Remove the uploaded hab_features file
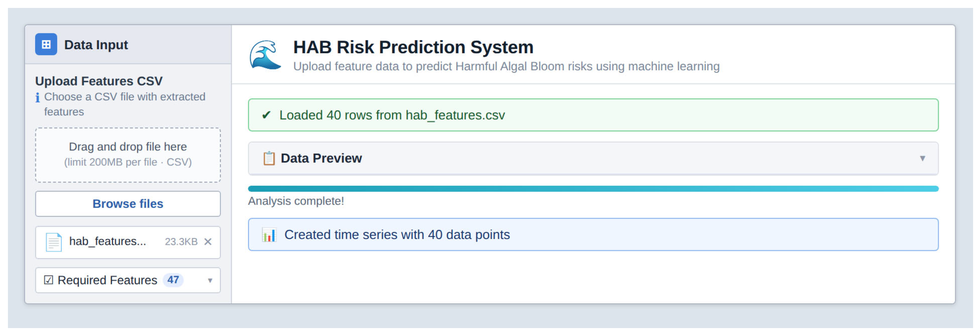The width and height of the screenshot is (980, 336). coord(208,242)
